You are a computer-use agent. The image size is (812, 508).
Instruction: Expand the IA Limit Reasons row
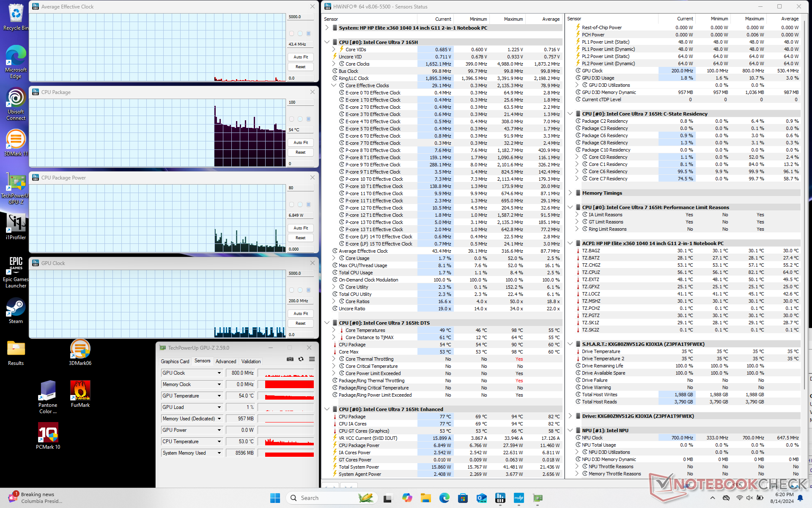coord(577,215)
